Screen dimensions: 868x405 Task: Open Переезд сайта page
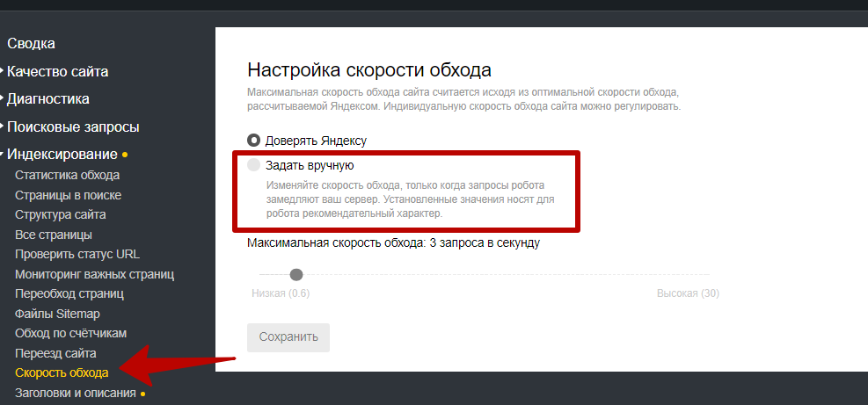(56, 353)
